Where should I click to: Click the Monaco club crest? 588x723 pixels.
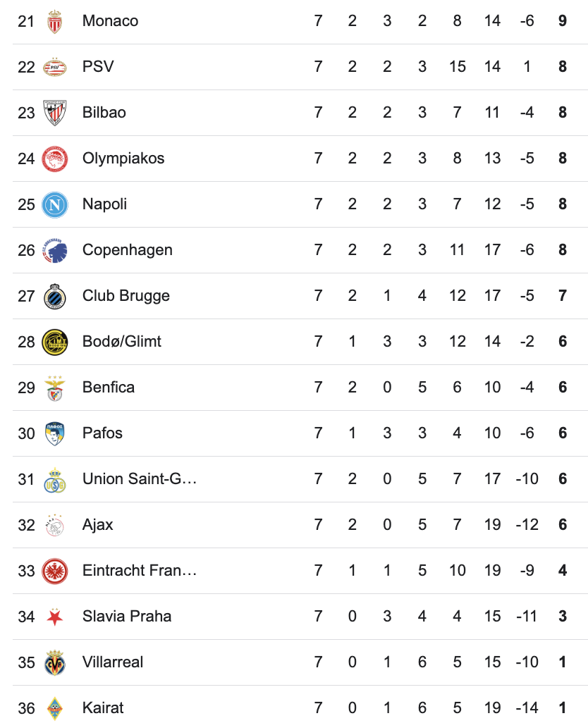coord(54,21)
